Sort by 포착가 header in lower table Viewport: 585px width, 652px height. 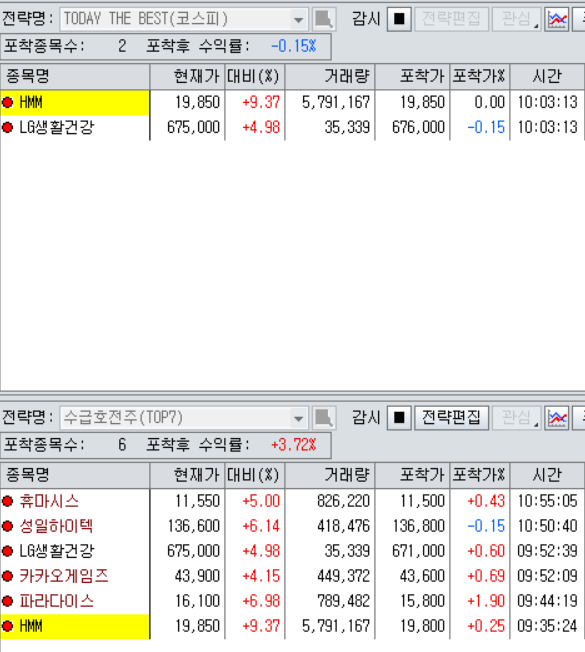412,475
